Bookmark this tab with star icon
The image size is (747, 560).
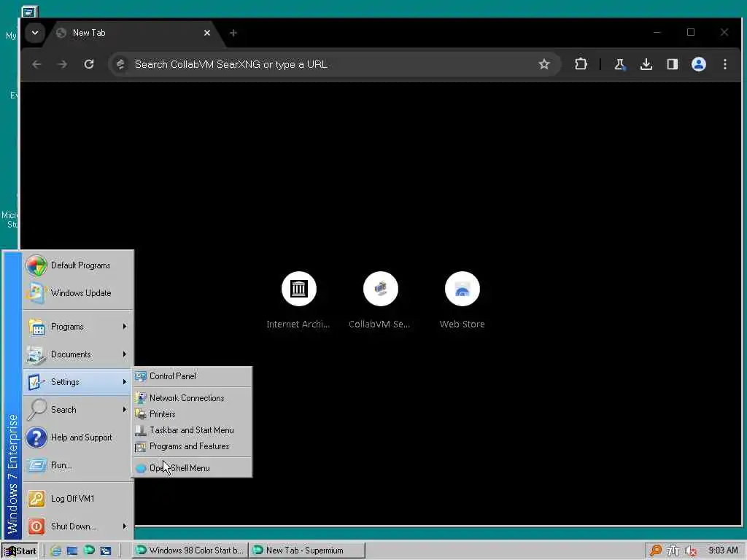544,64
